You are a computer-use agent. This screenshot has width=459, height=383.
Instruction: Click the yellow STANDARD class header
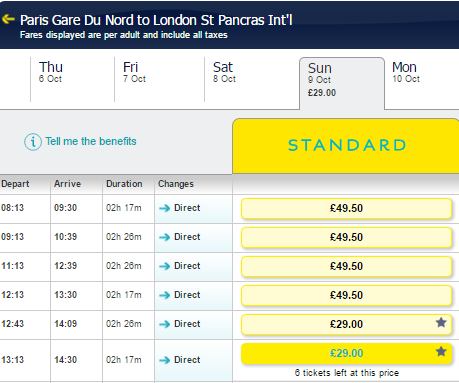(x=346, y=146)
